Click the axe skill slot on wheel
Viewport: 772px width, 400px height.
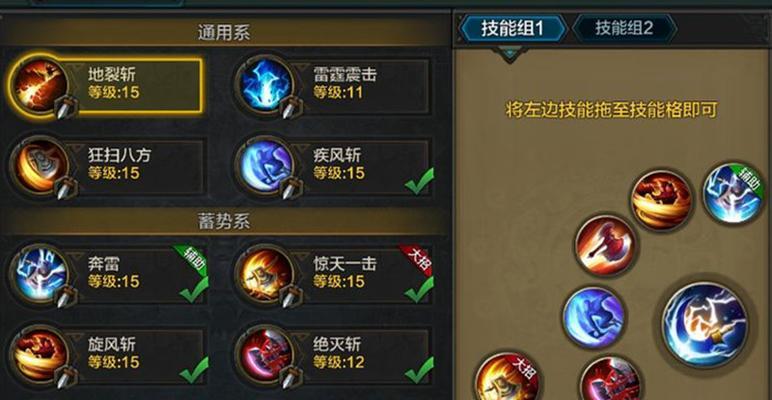coord(606,245)
